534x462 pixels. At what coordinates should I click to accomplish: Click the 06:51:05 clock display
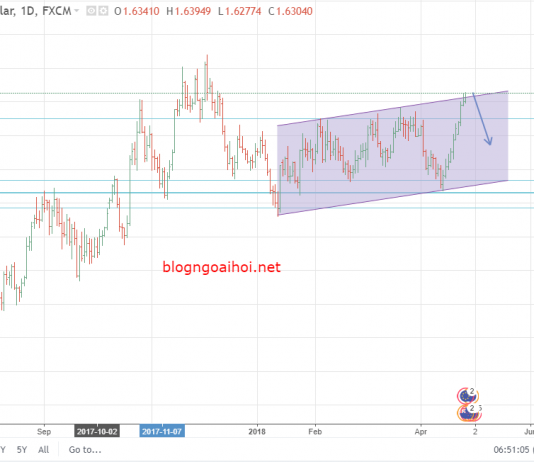point(512,450)
